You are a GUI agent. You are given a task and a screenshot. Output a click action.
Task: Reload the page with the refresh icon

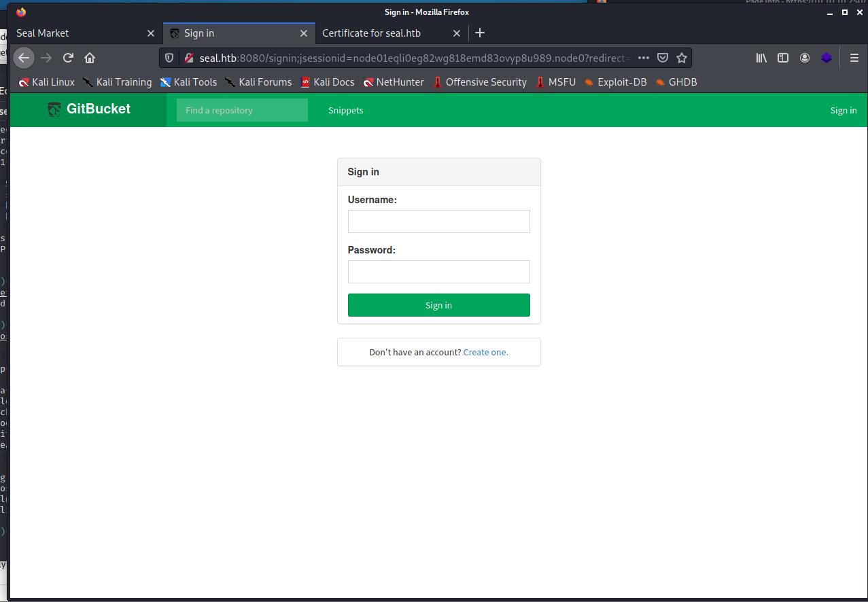point(68,58)
